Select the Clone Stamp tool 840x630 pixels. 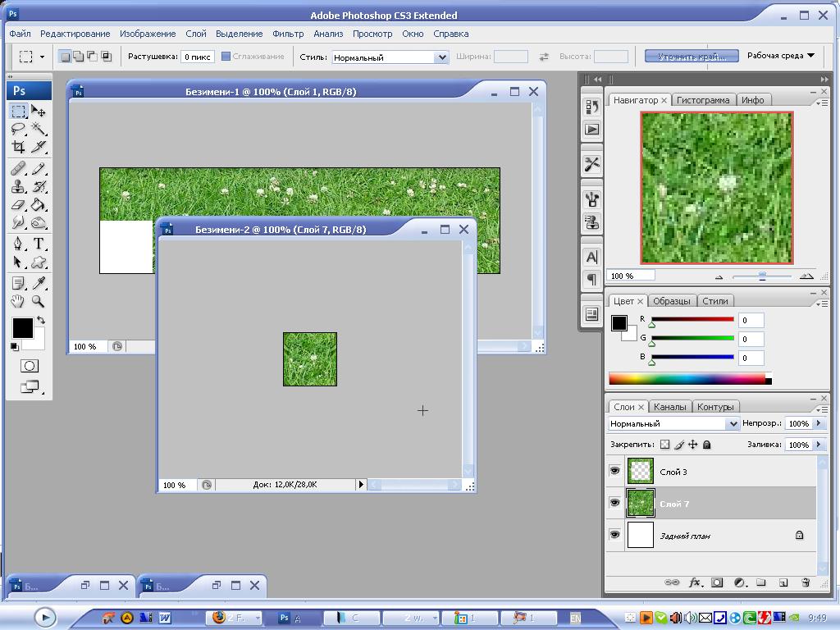click(x=19, y=187)
